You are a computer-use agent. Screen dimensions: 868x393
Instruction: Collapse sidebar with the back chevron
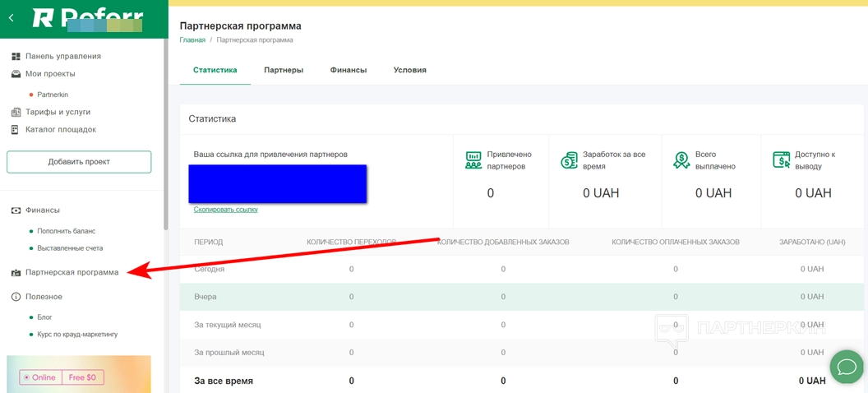click(12, 18)
